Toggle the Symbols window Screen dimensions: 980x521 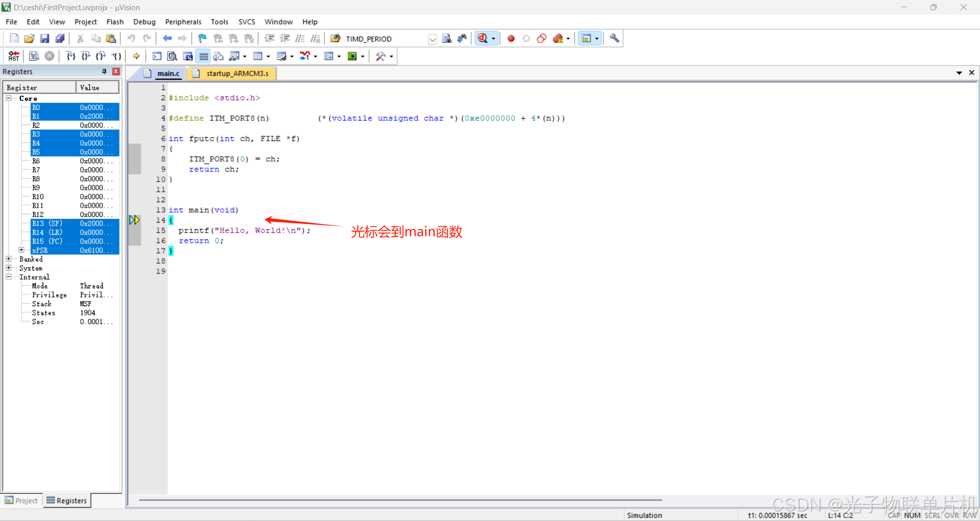click(188, 56)
